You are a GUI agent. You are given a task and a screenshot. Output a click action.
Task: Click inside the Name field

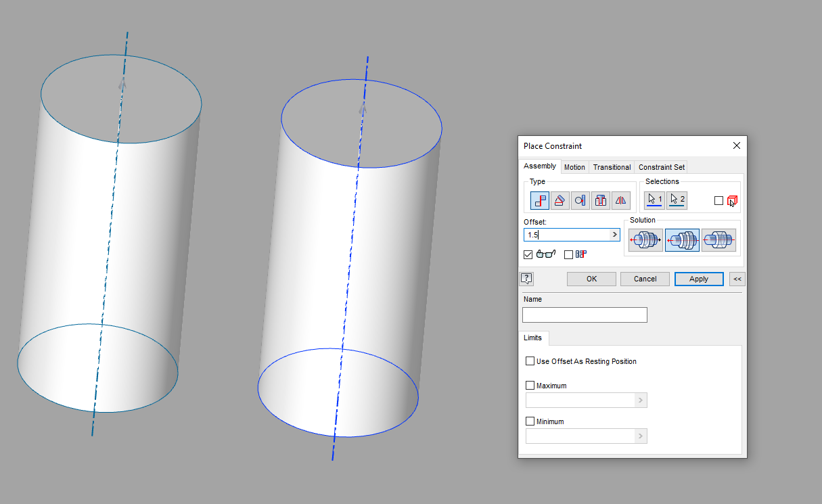coord(584,315)
